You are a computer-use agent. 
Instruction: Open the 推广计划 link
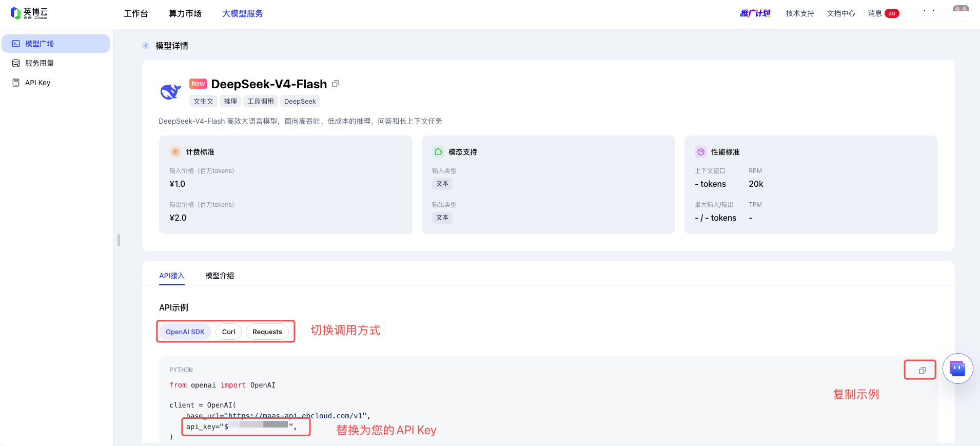[755, 13]
